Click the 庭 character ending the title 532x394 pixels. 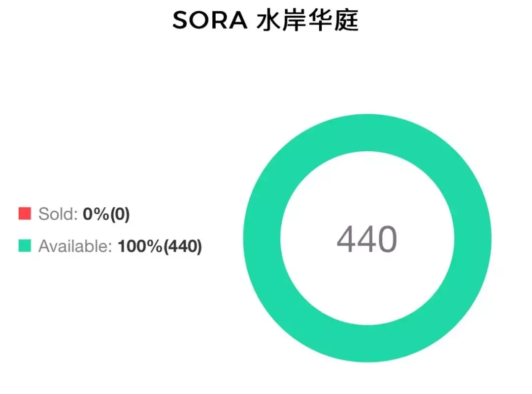346,20
